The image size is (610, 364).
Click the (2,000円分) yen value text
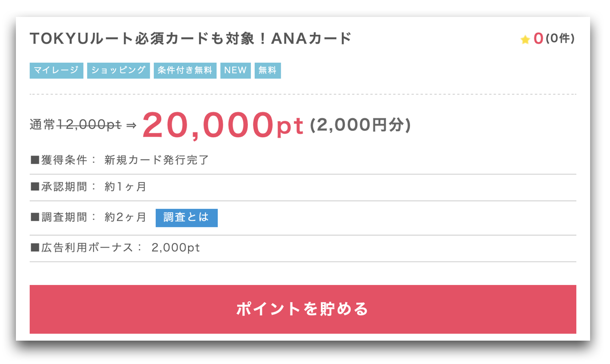[x=360, y=125]
